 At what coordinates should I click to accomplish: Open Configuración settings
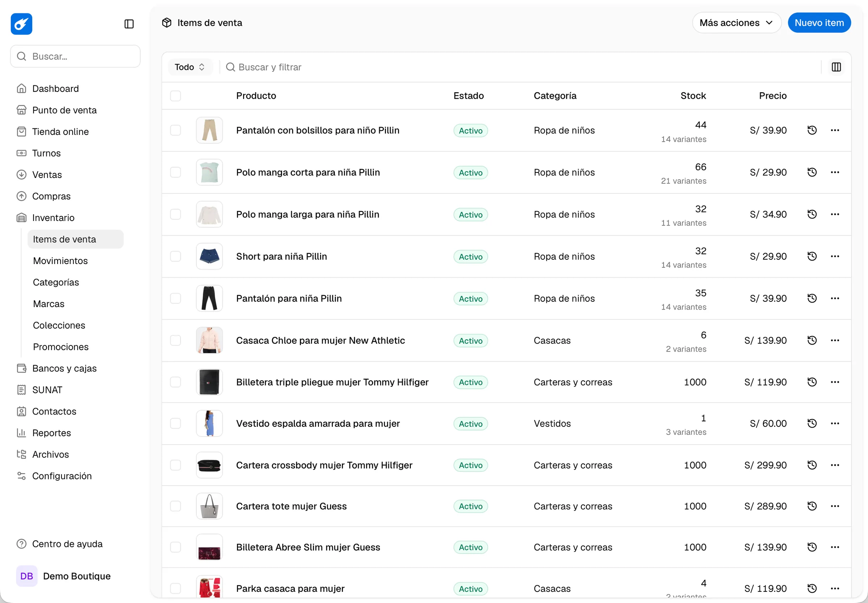tap(54, 476)
